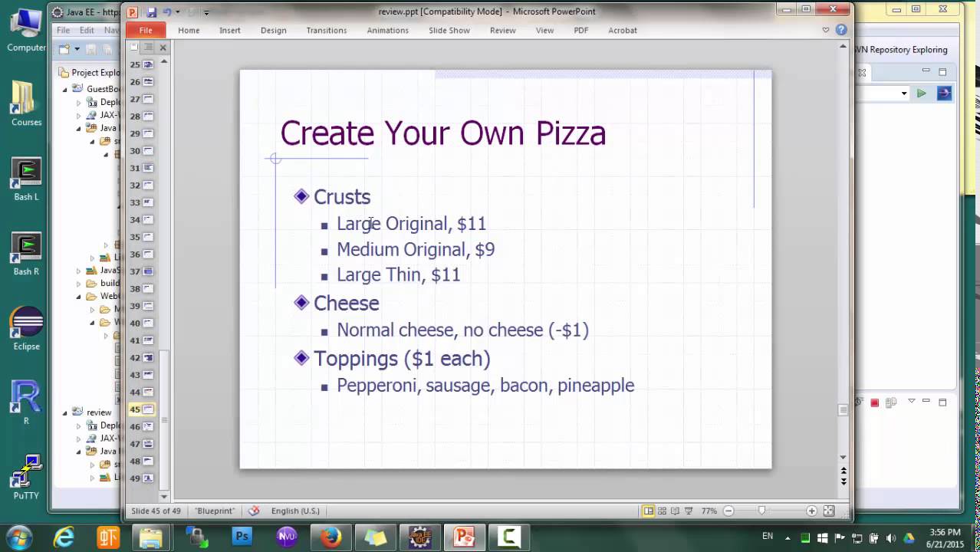Select the Design ribbon tab
This screenshot has width=980, height=552.
point(273,30)
